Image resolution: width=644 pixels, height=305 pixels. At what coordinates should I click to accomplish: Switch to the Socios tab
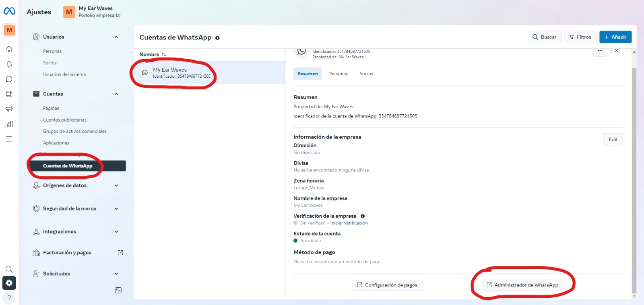(366, 74)
